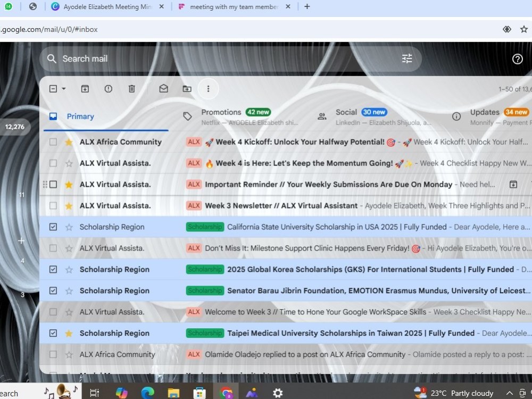Open Settings gear in the taskbar
The width and height of the screenshot is (532, 399).
tap(278, 393)
